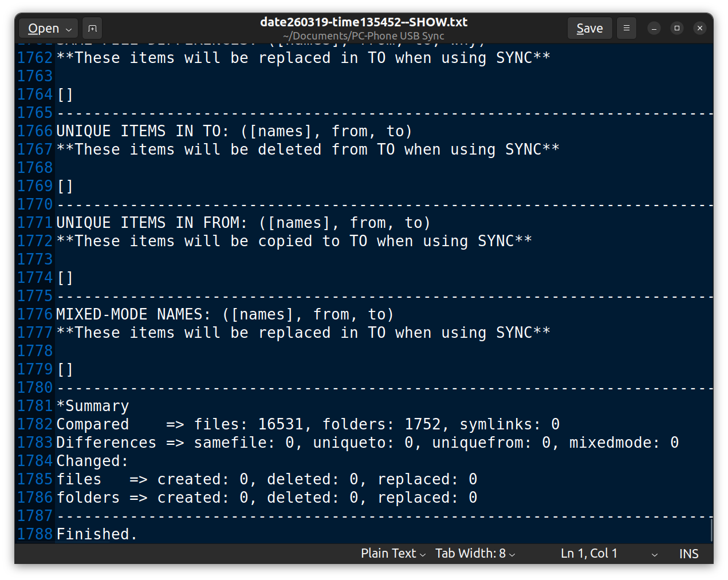The width and height of the screenshot is (728, 580).
Task: Click the "*Summary" line of text
Action: tap(93, 406)
